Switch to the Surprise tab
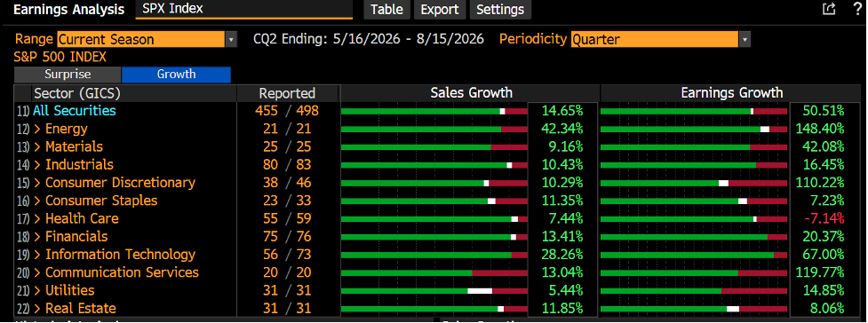The image size is (868, 323). [x=67, y=75]
